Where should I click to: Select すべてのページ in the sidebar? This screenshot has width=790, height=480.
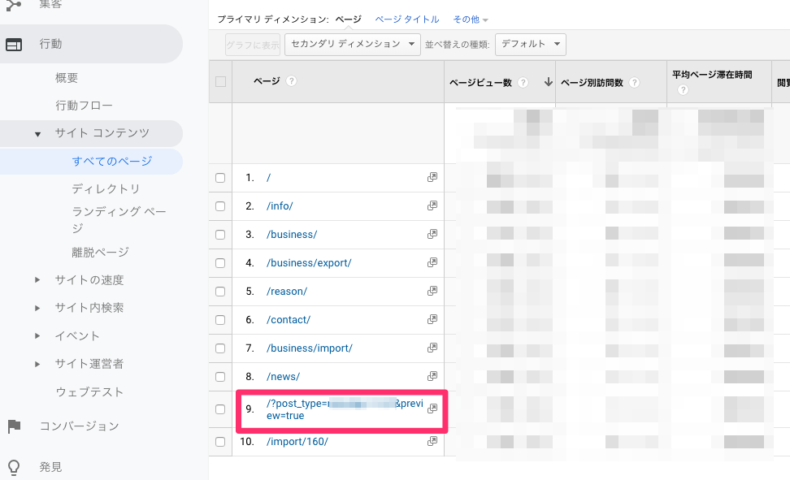[x=112, y=161]
